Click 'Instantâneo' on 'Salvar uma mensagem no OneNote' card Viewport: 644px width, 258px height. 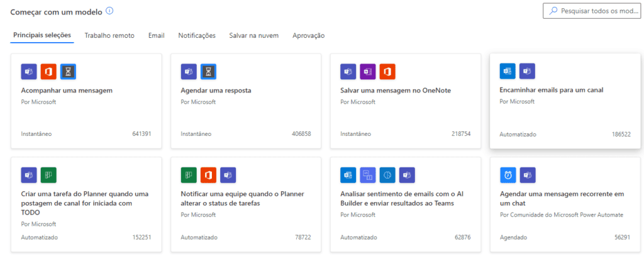[356, 134]
